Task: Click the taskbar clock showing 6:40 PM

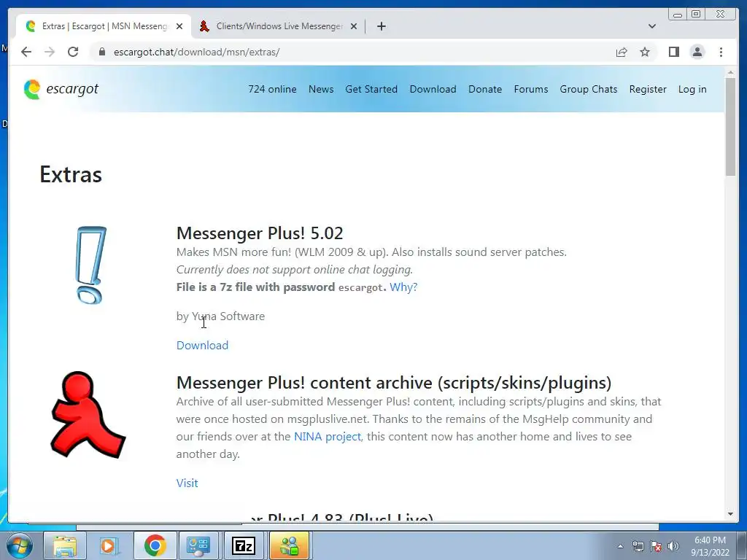Action: pyautogui.click(x=710, y=546)
